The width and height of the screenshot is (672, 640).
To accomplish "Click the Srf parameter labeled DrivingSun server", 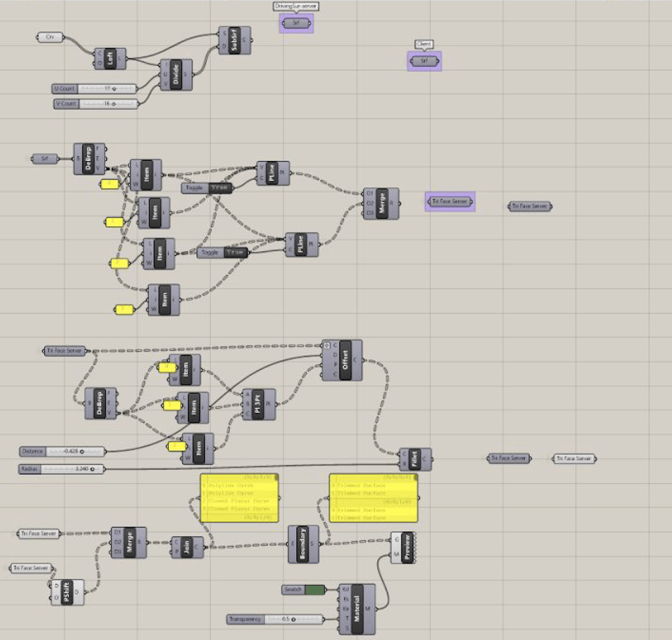I will point(296,23).
